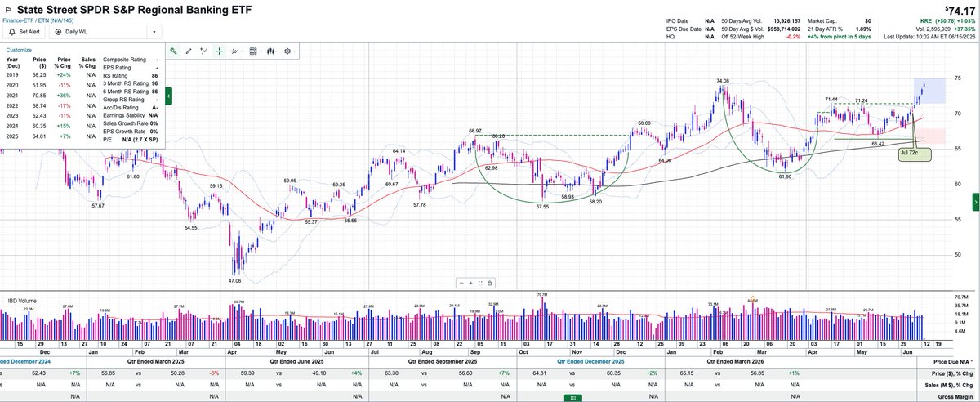Image resolution: width=980 pixels, height=402 pixels.
Task: Click the Last Update timestamp text
Action: [928, 37]
